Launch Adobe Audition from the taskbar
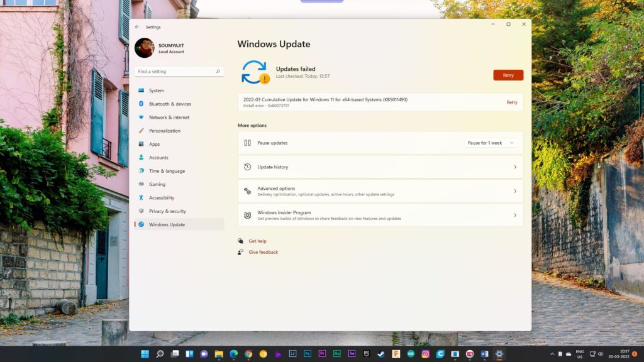Image resolution: width=644 pixels, height=362 pixels. click(x=337, y=354)
